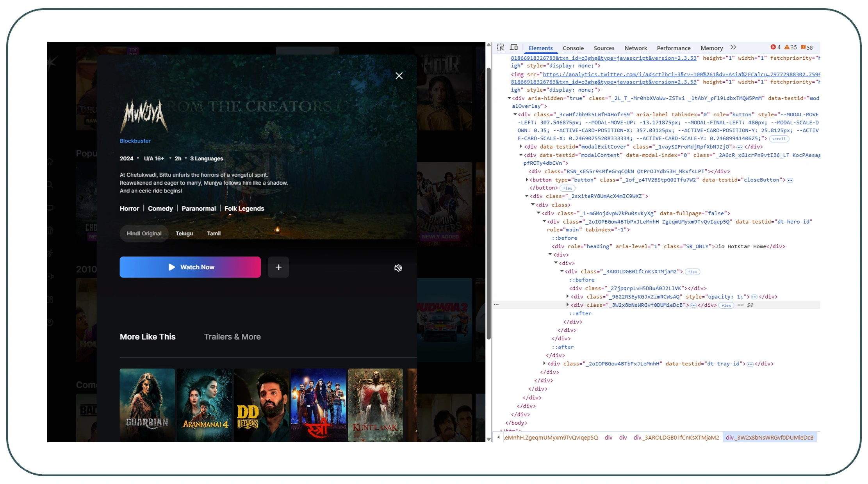The height and width of the screenshot is (484, 868).
Task: Switch to the Console tab
Action: (x=573, y=48)
